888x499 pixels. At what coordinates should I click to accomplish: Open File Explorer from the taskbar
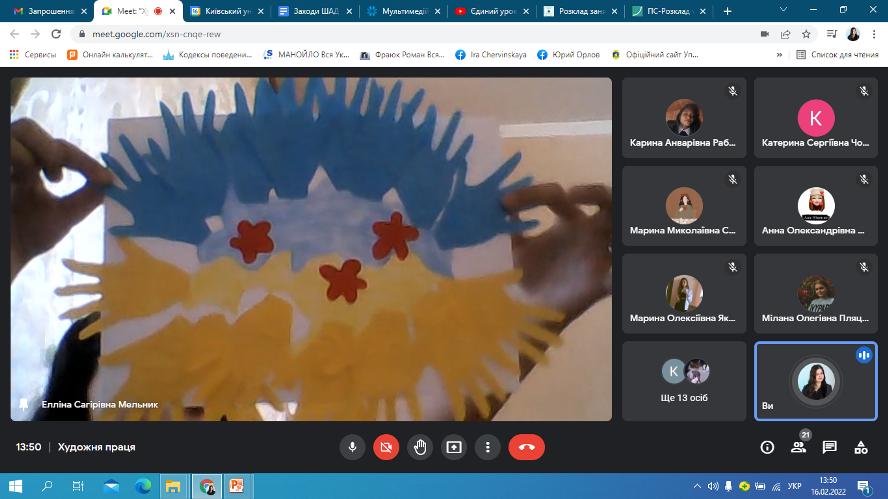pos(173,486)
